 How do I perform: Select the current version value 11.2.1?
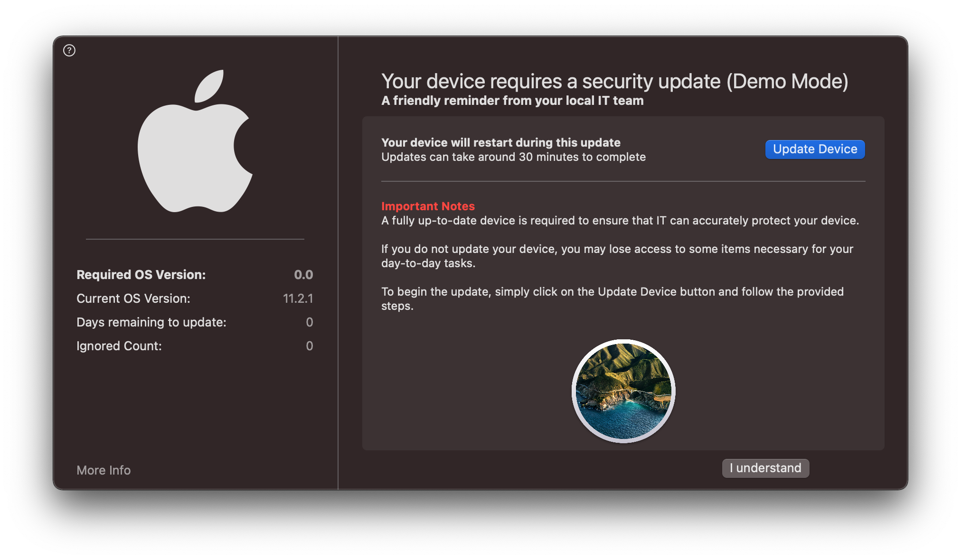pyautogui.click(x=298, y=299)
